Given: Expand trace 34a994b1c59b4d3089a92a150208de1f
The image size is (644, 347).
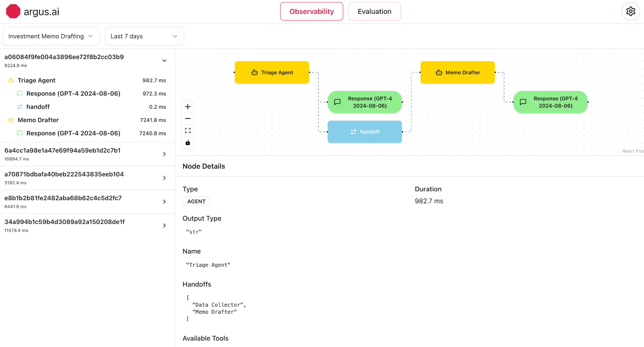Looking at the screenshot, I should (164, 226).
